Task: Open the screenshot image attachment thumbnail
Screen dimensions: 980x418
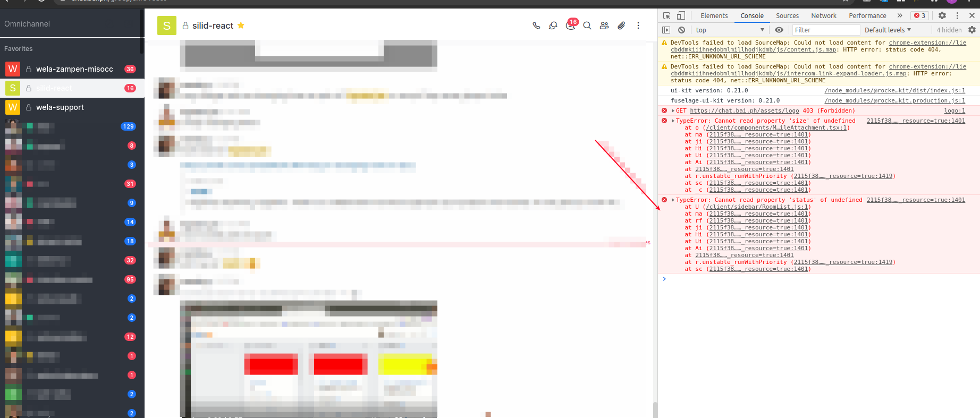Action: (308, 359)
